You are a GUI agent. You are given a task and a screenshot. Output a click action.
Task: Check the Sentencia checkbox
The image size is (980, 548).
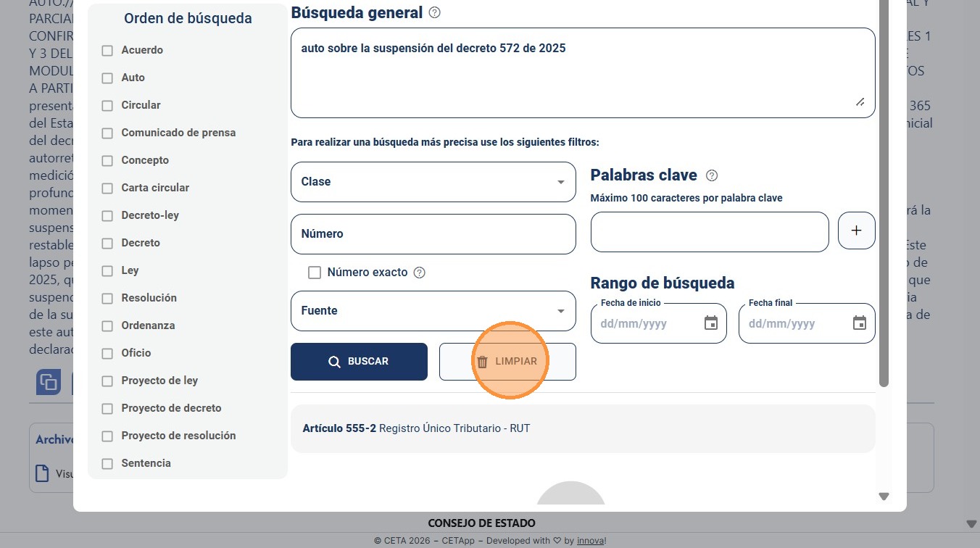tap(107, 464)
